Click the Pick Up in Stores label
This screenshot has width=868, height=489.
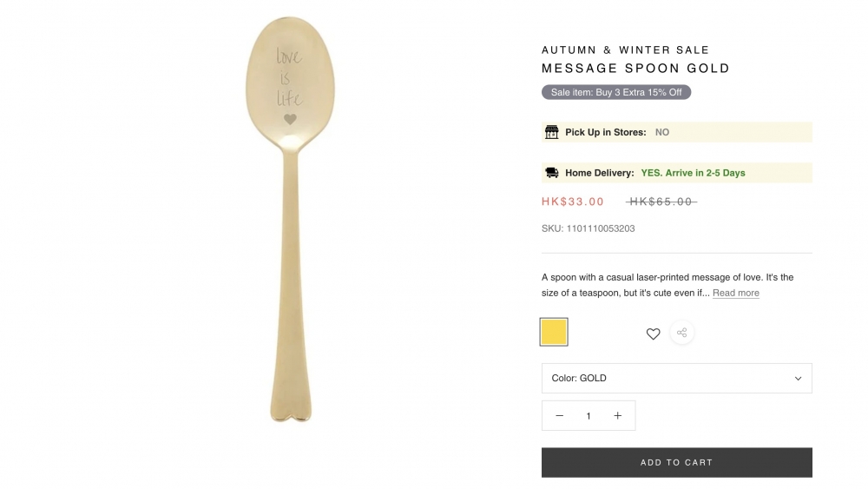point(606,132)
